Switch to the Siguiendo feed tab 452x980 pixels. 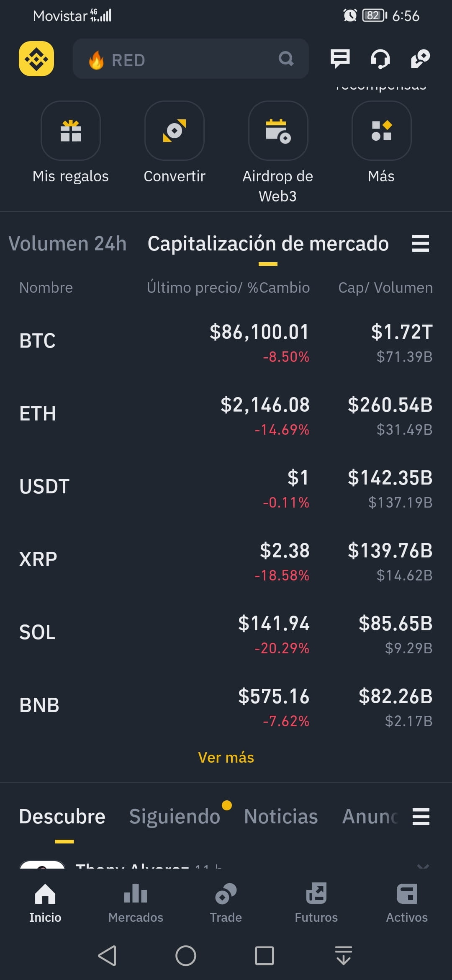point(175,816)
